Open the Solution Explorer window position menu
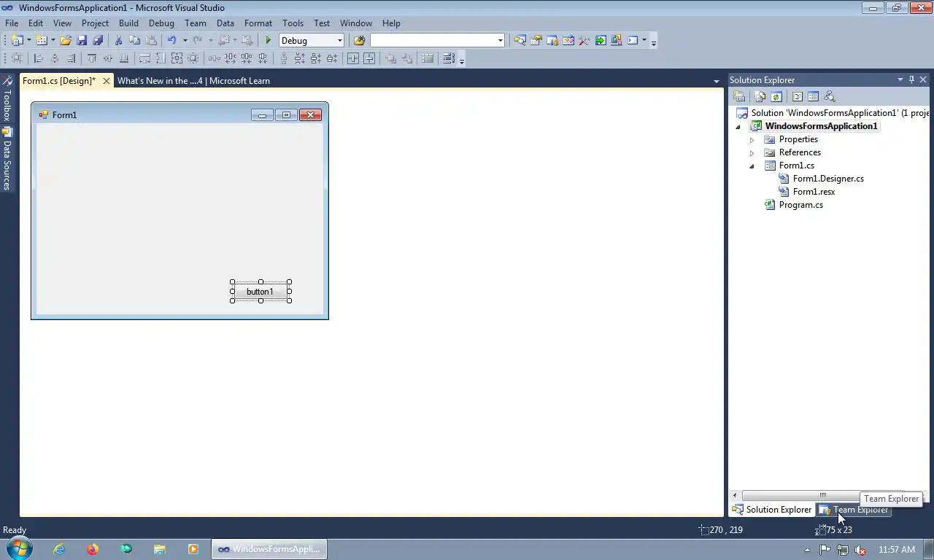Viewport: 934px width, 560px height. 900,79
